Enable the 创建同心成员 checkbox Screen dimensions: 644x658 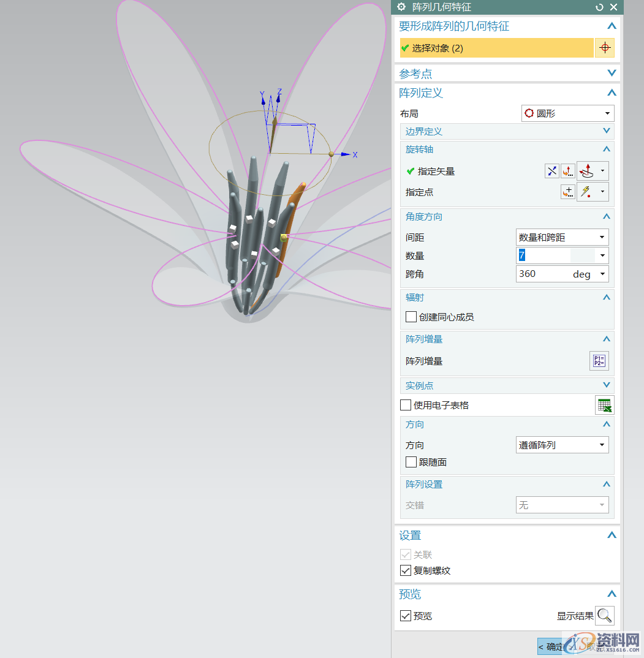point(411,317)
